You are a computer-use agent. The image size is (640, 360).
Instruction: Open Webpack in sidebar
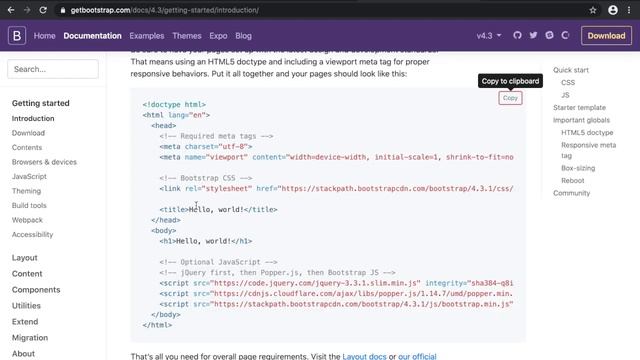click(x=27, y=220)
